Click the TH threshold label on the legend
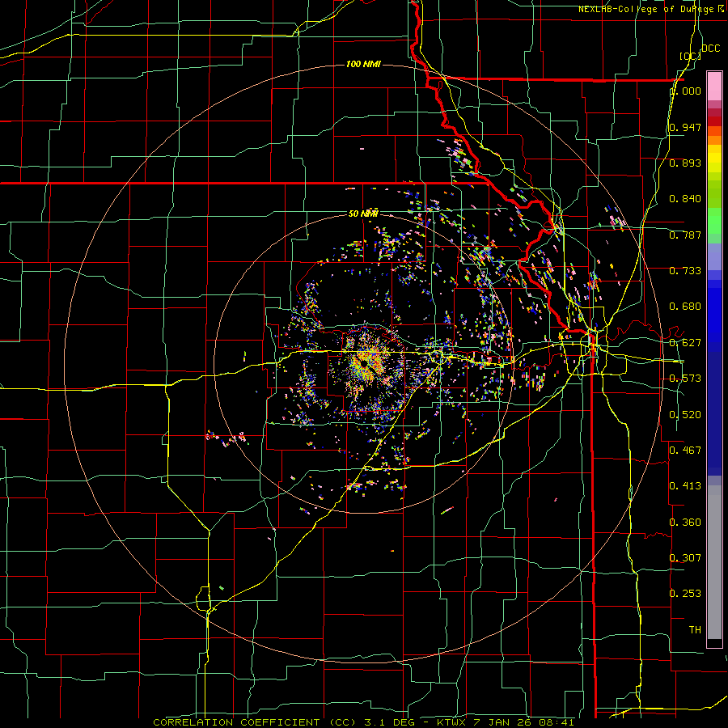Image resolution: width=728 pixels, height=728 pixels. point(695,630)
